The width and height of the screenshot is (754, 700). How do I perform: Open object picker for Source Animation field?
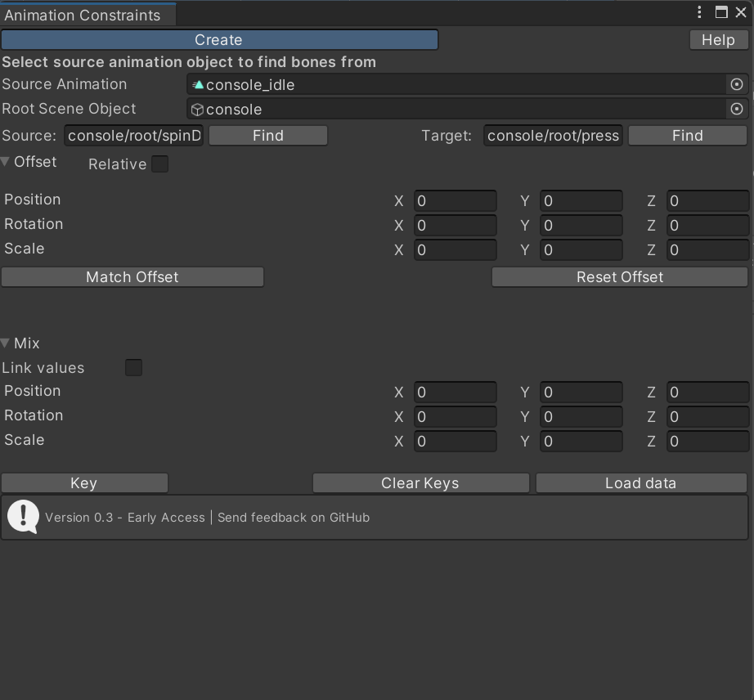736,84
